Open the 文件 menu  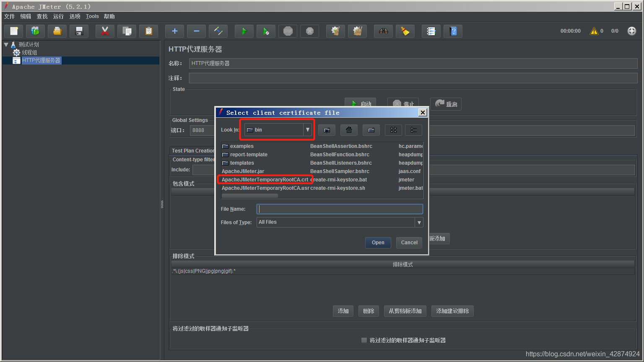click(x=9, y=16)
